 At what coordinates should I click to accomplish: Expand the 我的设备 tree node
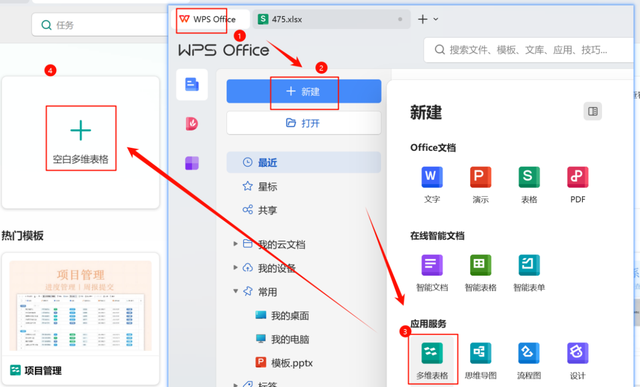tap(235, 267)
